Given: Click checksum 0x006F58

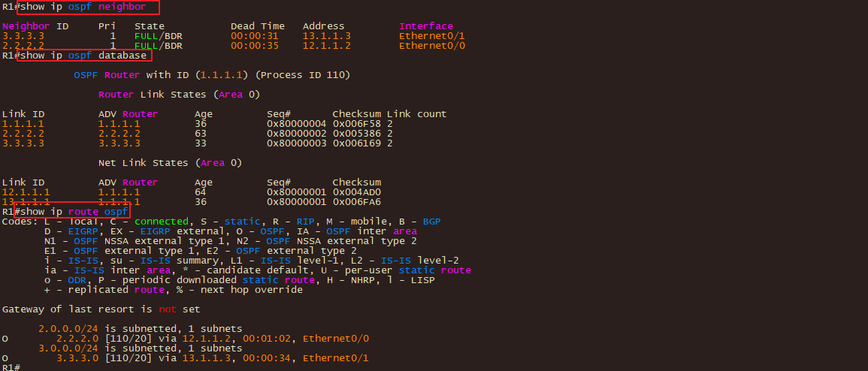Looking at the screenshot, I should pyautogui.click(x=356, y=124).
